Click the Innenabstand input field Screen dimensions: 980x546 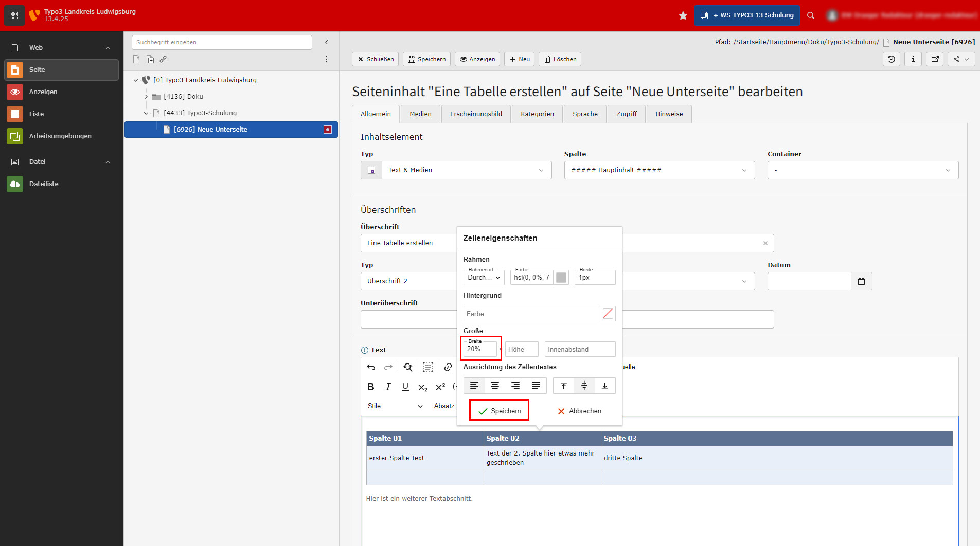pyautogui.click(x=580, y=350)
